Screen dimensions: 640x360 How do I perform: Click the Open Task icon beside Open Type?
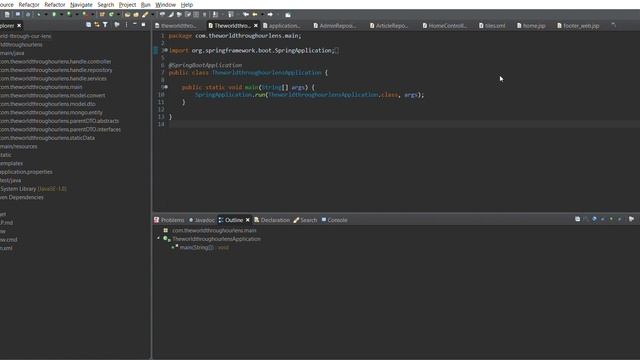pyautogui.click(x=136, y=15)
